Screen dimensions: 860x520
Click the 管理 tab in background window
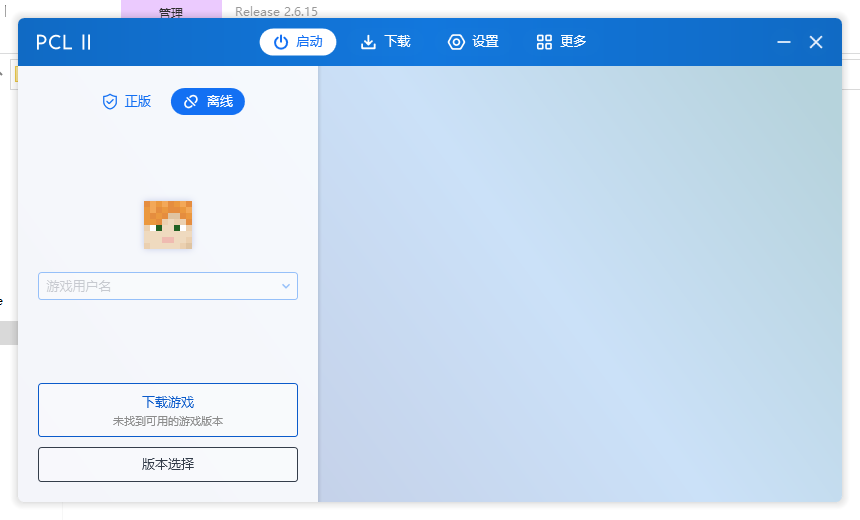point(171,11)
